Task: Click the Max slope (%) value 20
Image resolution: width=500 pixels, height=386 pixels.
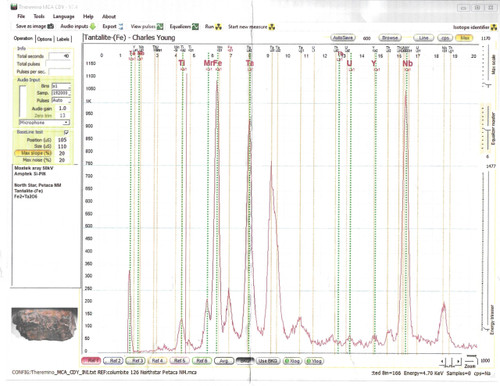Action: [x=62, y=153]
